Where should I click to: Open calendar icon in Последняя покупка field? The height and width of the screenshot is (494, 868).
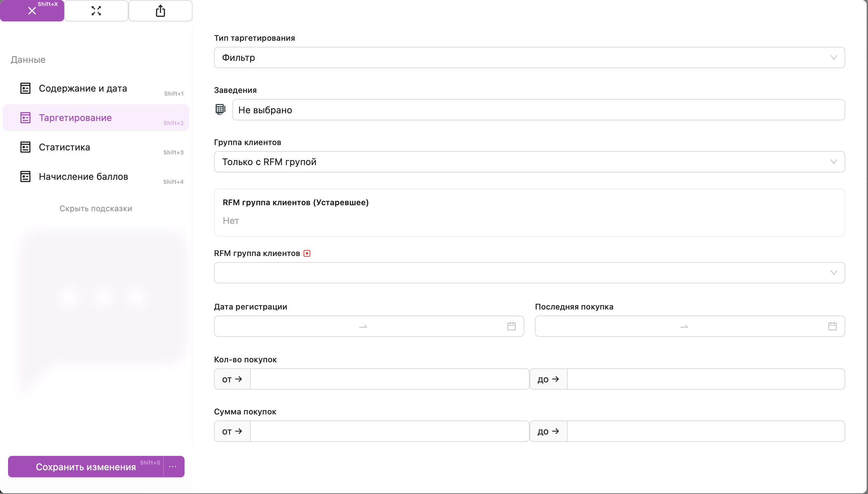pos(832,327)
